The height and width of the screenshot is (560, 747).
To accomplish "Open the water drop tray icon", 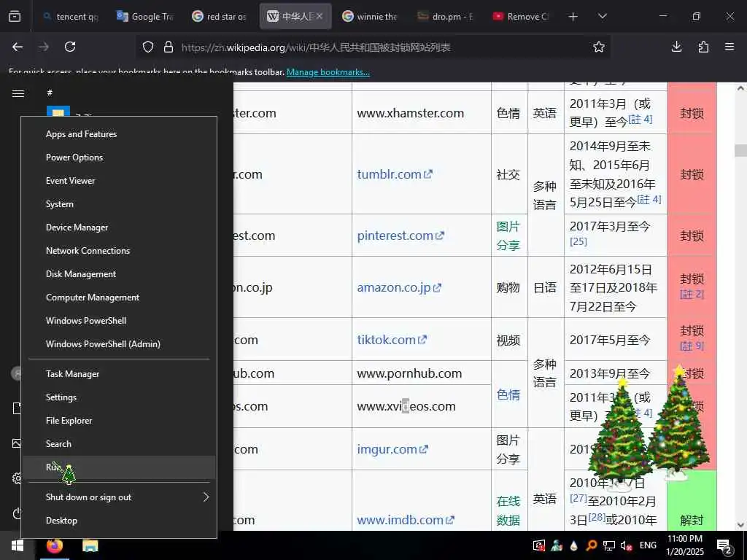I will pyautogui.click(x=573, y=545).
